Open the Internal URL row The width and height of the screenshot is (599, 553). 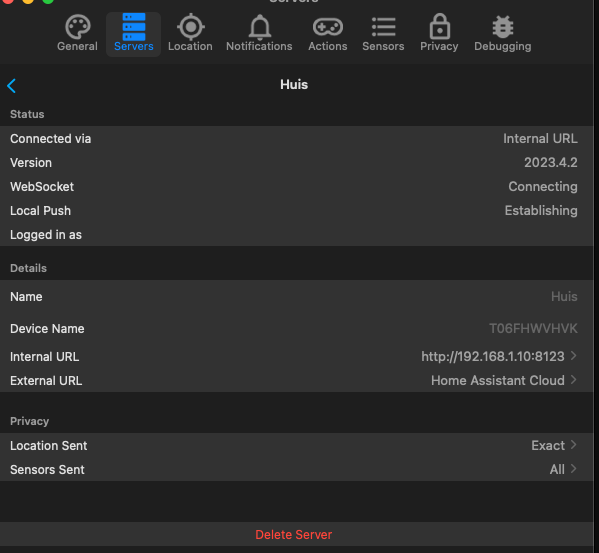click(x=296, y=357)
